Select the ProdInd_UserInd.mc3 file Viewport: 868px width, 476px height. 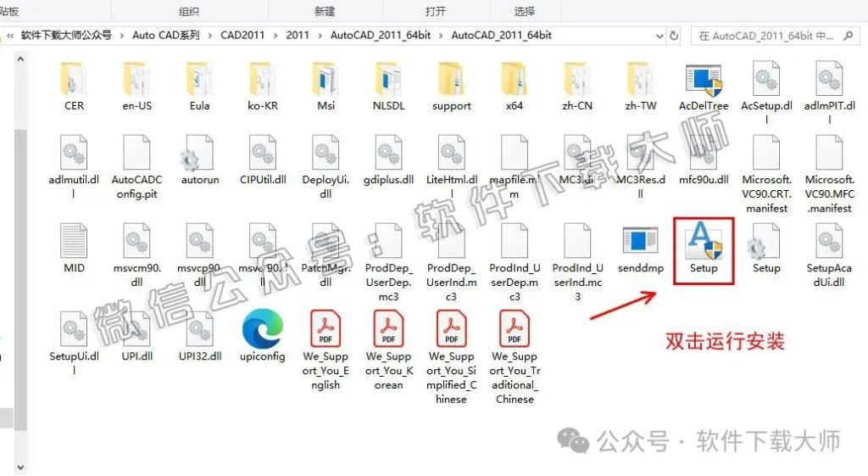[577, 262]
